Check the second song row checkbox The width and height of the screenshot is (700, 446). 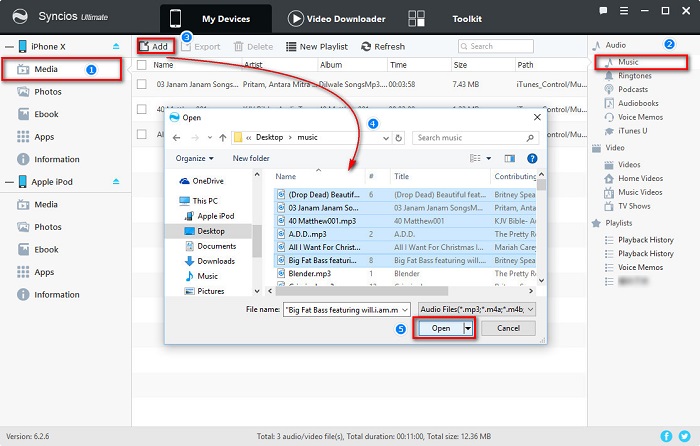pos(142,109)
